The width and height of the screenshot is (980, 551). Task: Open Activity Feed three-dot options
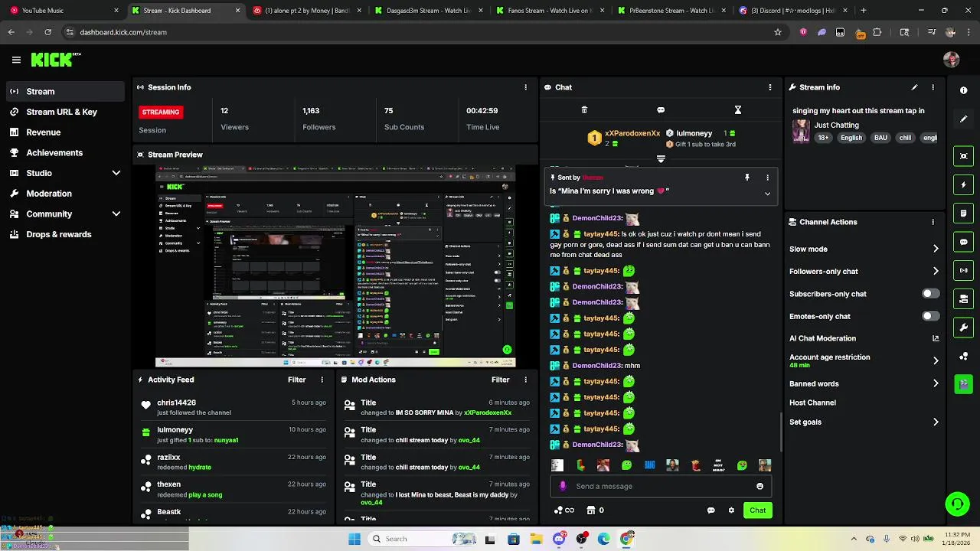coord(322,380)
